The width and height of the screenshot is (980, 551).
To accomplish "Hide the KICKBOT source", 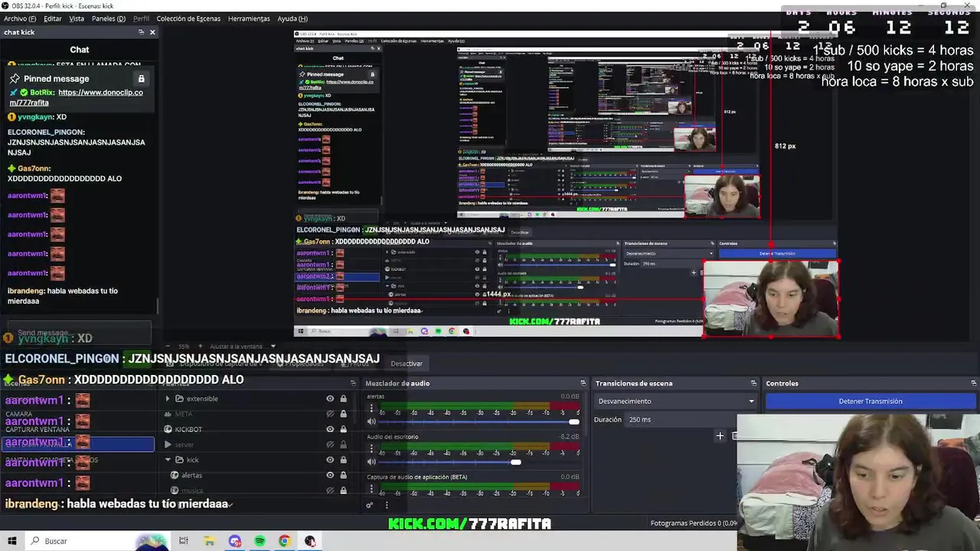I will click(x=330, y=429).
